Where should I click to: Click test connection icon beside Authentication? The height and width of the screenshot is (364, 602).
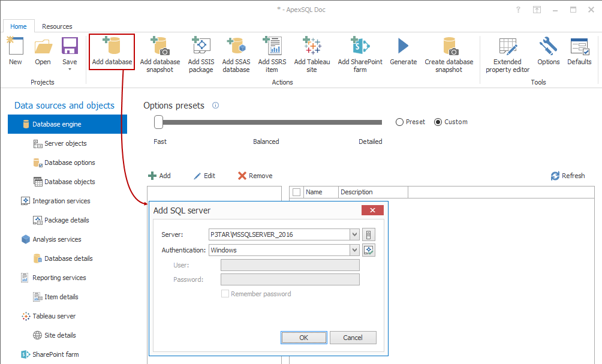[x=369, y=250]
